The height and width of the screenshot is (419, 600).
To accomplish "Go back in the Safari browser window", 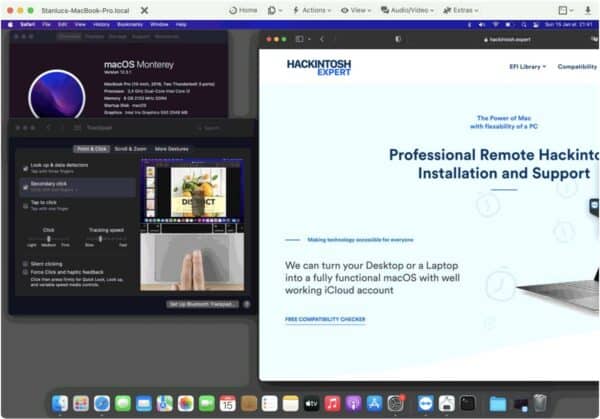I will pyautogui.click(x=322, y=39).
